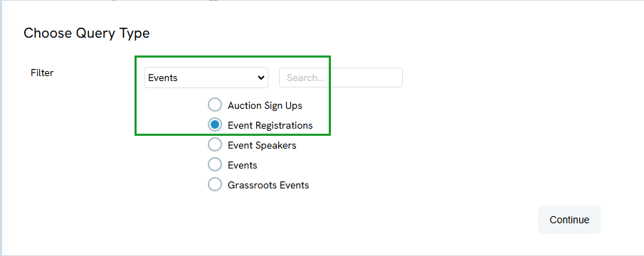Click the 'Search...' placeholder text
644x256 pixels.
pos(306,78)
